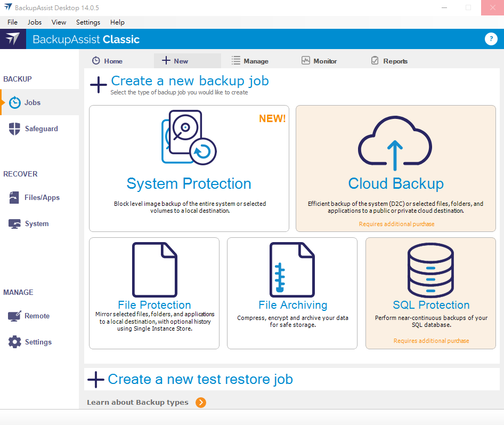Viewport: 504px width, 425px height.
Task: Click the File Archiving zipped file icon
Action: click(292, 270)
